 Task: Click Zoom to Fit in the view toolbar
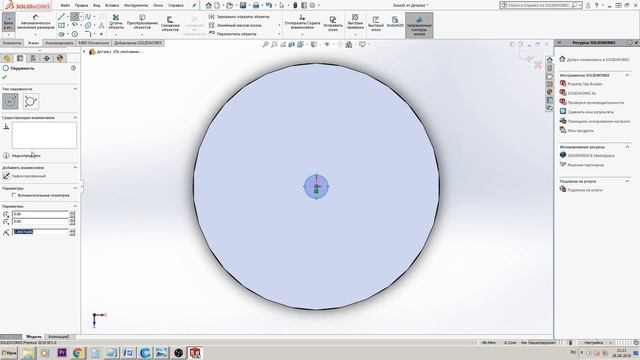pos(265,44)
